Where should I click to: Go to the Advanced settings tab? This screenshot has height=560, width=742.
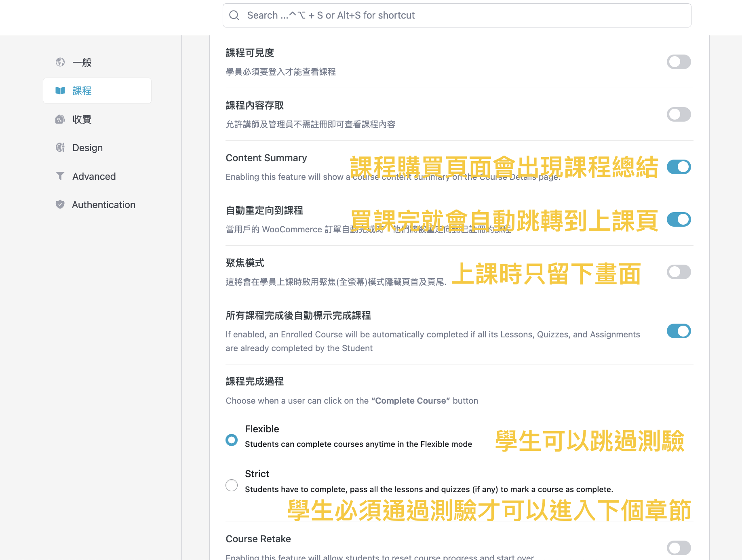pos(94,176)
